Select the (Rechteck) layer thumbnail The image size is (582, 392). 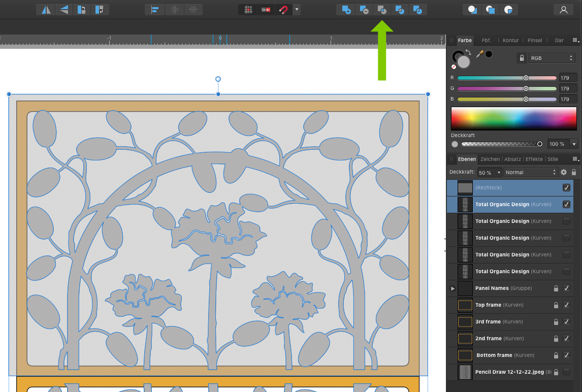[465, 187]
